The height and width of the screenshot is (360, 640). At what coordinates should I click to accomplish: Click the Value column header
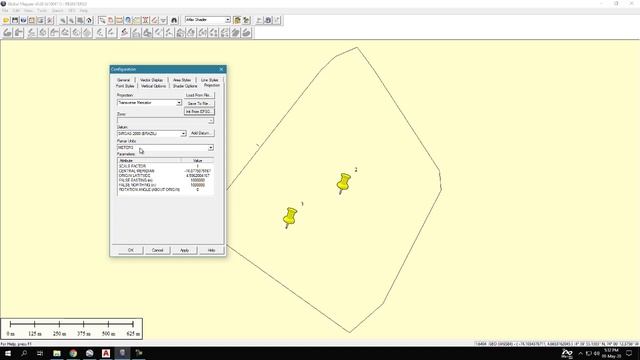[198, 161]
